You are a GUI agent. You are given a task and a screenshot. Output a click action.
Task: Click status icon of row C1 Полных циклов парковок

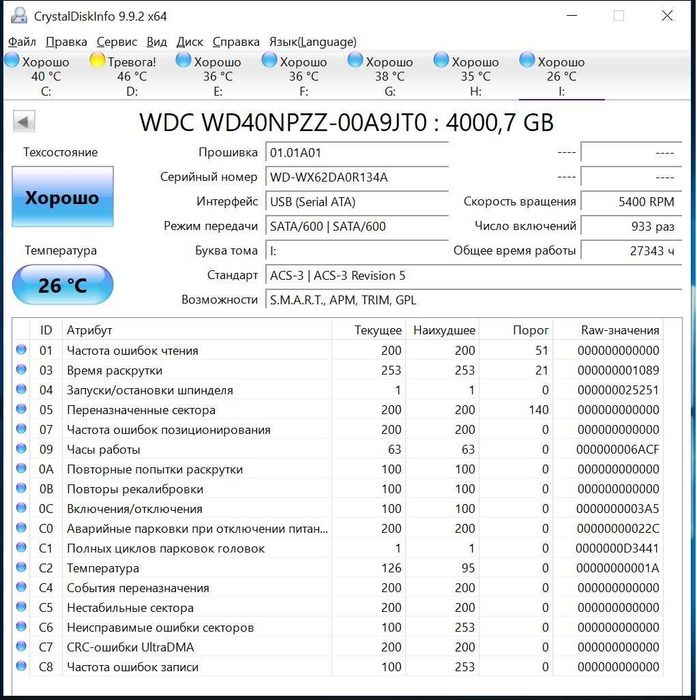point(21,547)
